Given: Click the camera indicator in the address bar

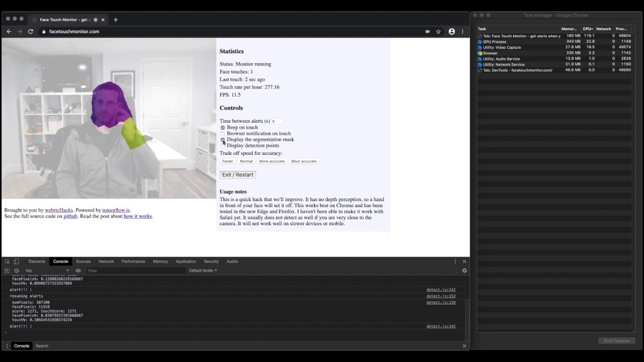Looking at the screenshot, I should tap(427, 32).
